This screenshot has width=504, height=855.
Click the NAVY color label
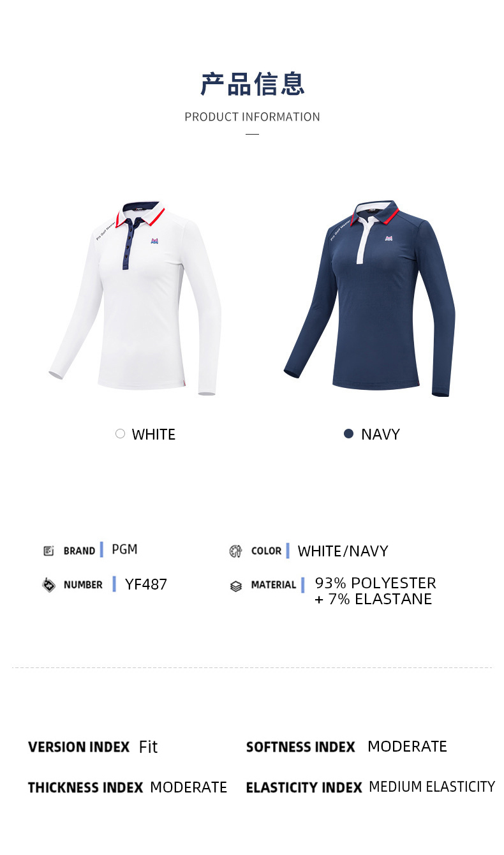[x=380, y=435]
